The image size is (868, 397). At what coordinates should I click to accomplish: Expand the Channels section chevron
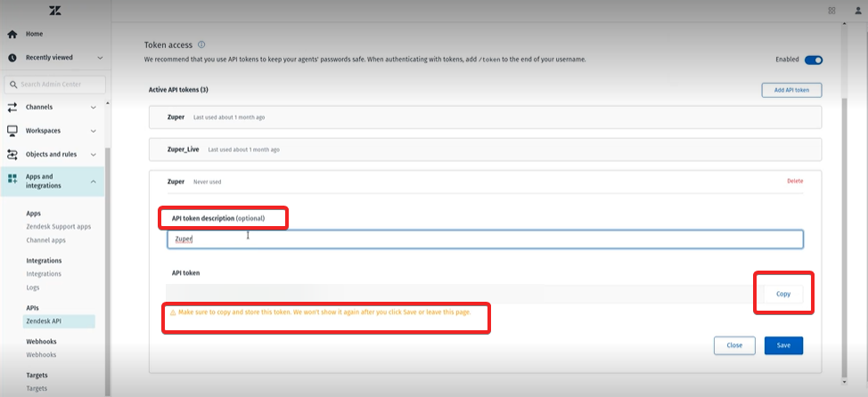(x=93, y=108)
